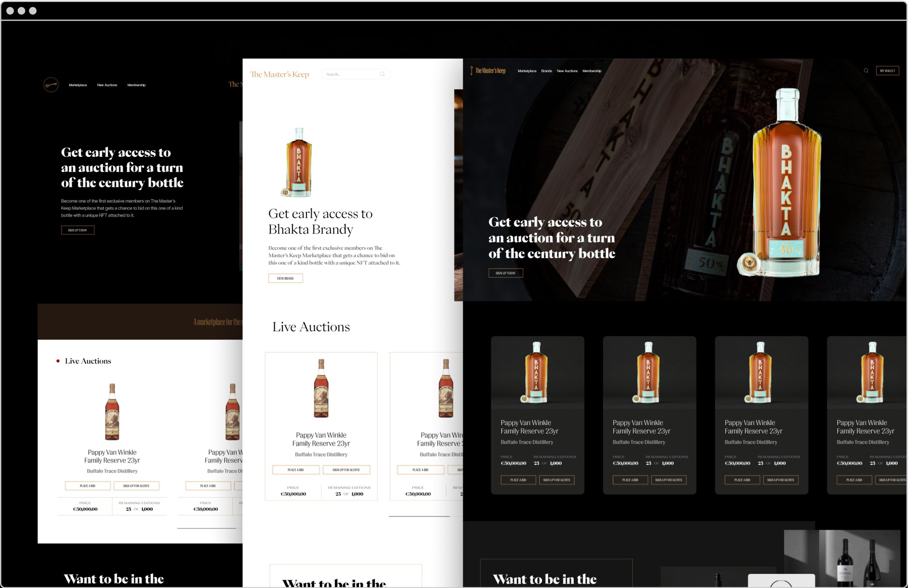
Task: Click Buffalo Trace Distillery on right design's first card
Action: (x=527, y=442)
